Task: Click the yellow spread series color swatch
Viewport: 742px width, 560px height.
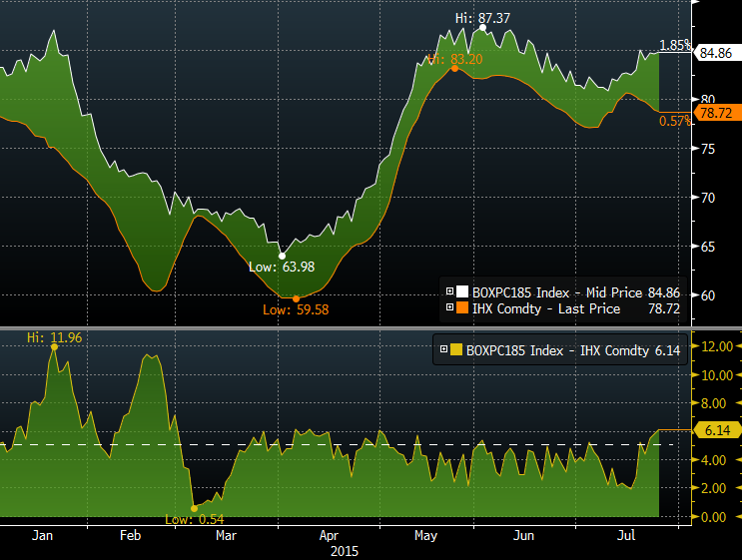Action: tap(456, 350)
